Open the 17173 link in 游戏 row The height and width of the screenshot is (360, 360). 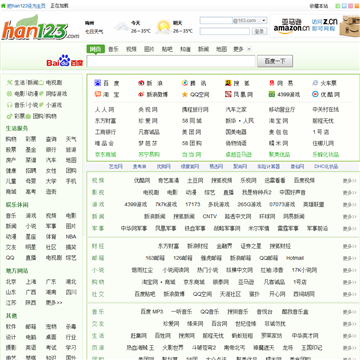pos(193,205)
